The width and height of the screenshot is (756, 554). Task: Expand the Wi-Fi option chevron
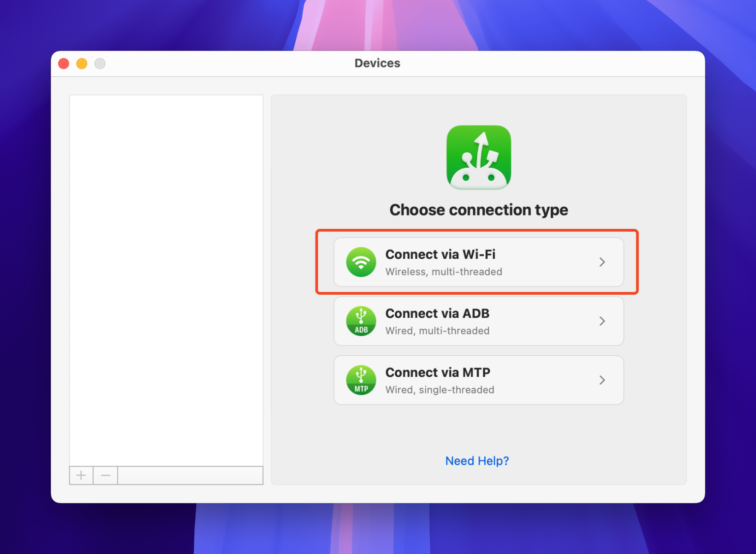click(602, 262)
